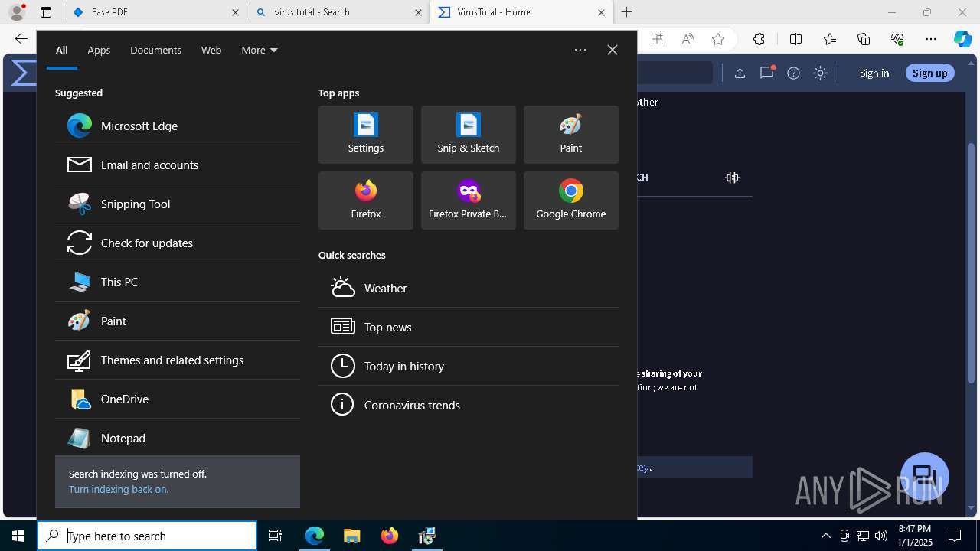Open a new browser tab
The height and width of the screenshot is (551, 980).
(627, 12)
